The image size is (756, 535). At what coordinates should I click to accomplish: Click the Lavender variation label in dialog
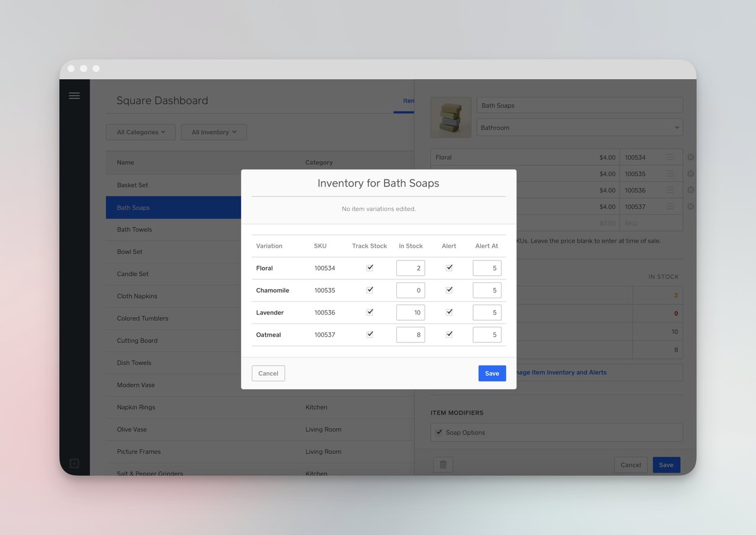pyautogui.click(x=270, y=312)
